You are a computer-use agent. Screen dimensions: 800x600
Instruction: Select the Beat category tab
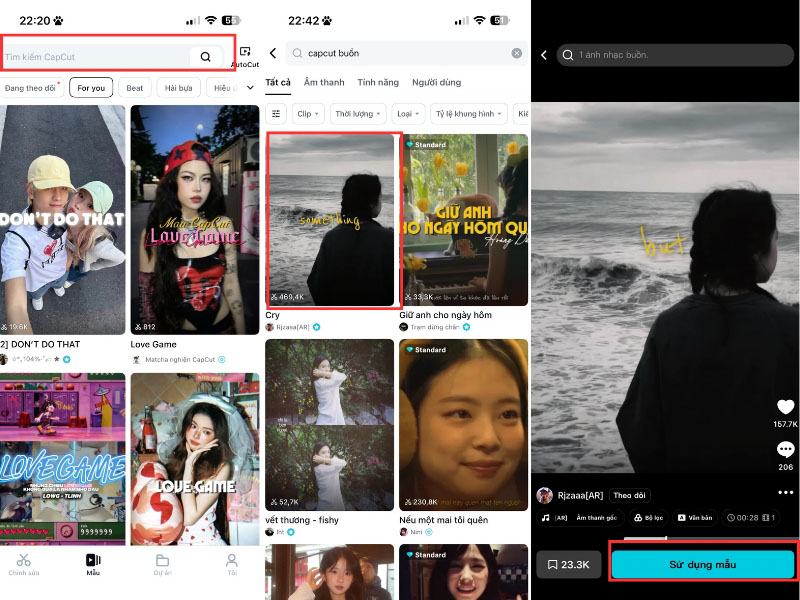click(x=135, y=88)
